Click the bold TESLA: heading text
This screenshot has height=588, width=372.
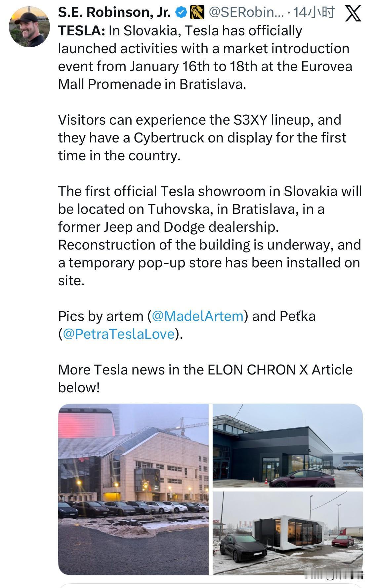pyautogui.click(x=82, y=31)
